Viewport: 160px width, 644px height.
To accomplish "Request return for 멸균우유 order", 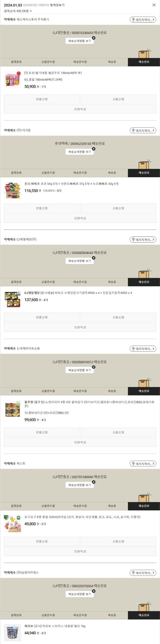I will [x=42, y=99].
